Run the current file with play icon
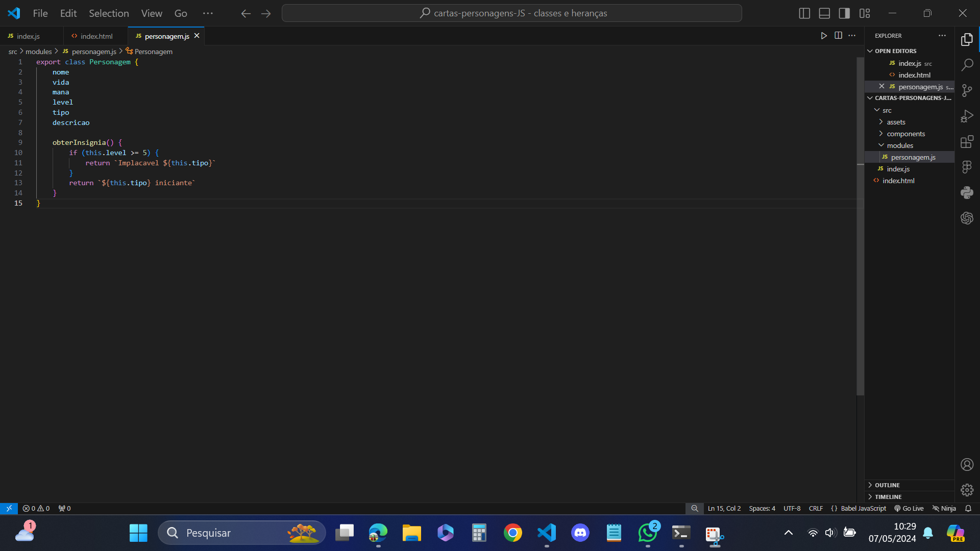 pos(823,36)
